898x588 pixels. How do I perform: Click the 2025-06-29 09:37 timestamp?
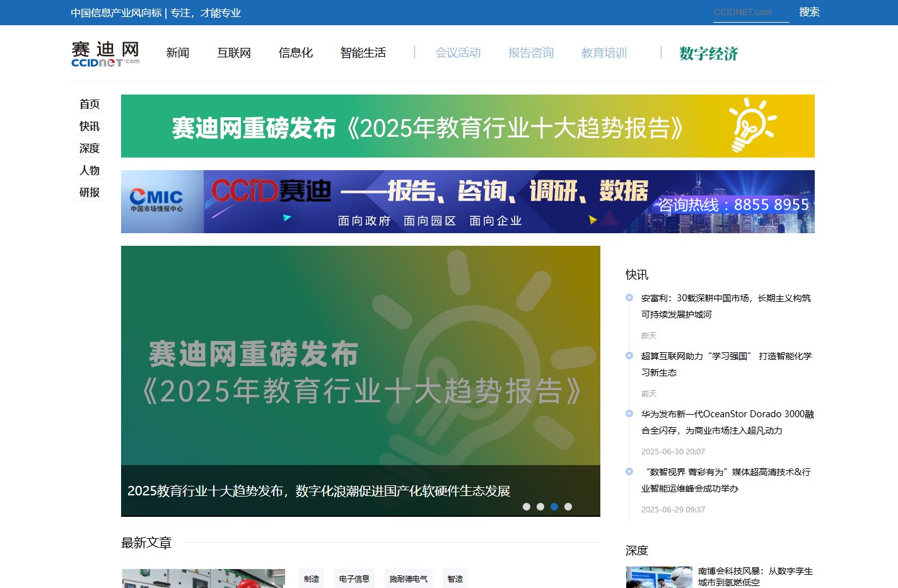673,510
